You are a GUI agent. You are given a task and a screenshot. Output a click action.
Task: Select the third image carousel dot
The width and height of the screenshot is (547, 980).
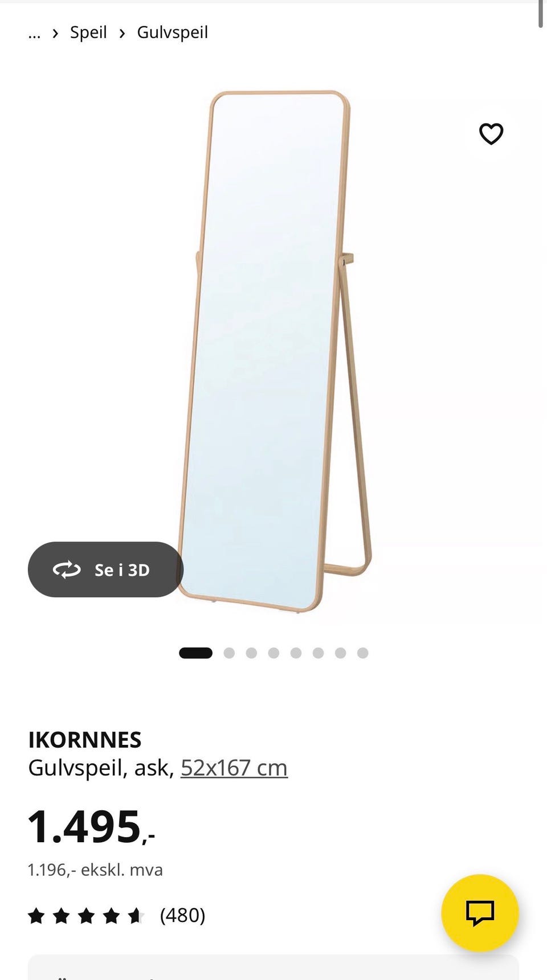coord(251,653)
